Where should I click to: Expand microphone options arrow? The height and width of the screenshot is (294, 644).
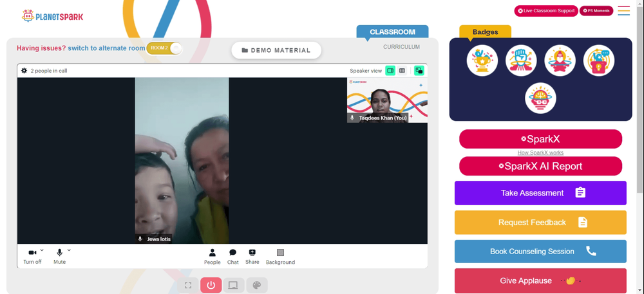(69, 250)
